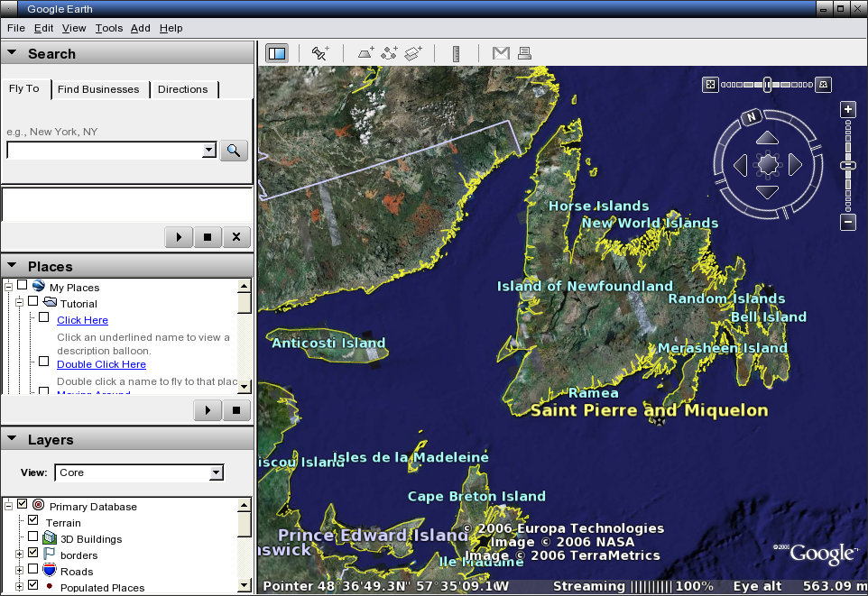The height and width of the screenshot is (596, 868).
Task: Open the Ruler measurement tool
Action: pyautogui.click(x=457, y=53)
